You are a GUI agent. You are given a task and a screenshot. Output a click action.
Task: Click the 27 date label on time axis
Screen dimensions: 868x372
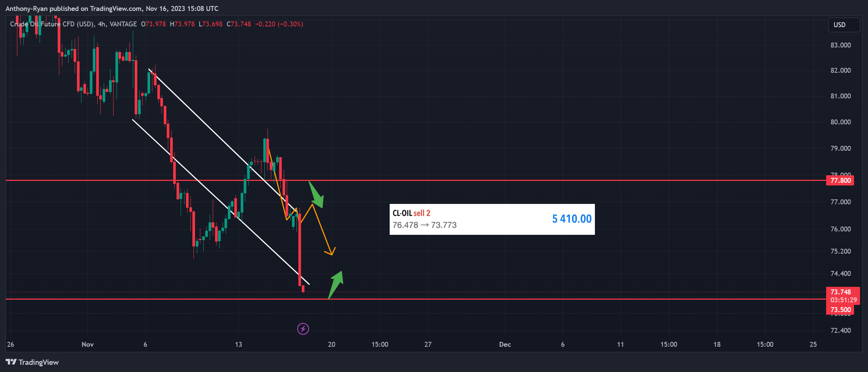point(428,344)
